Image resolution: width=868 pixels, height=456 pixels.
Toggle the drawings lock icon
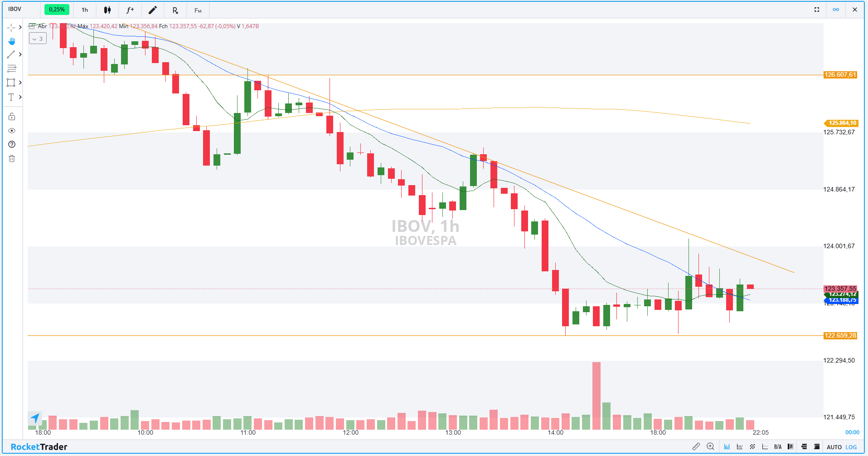click(12, 117)
